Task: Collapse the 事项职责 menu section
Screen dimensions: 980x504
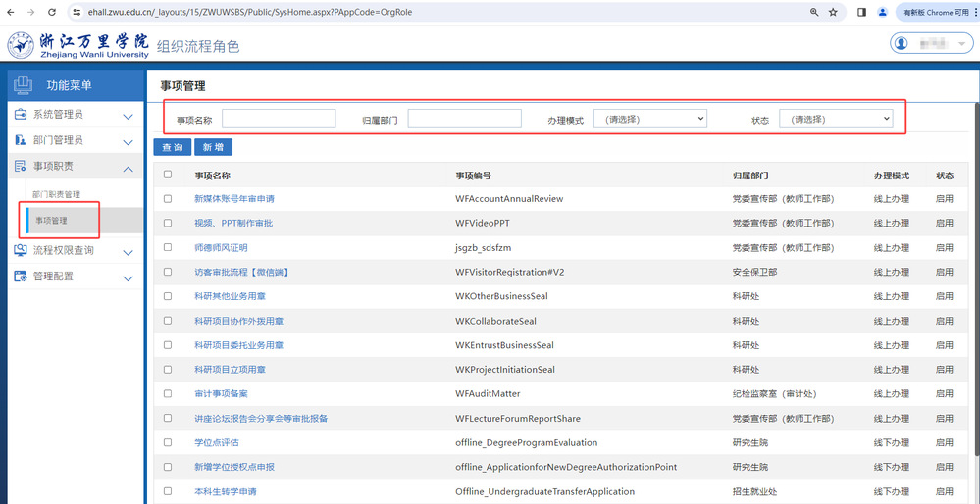Action: [x=128, y=168]
